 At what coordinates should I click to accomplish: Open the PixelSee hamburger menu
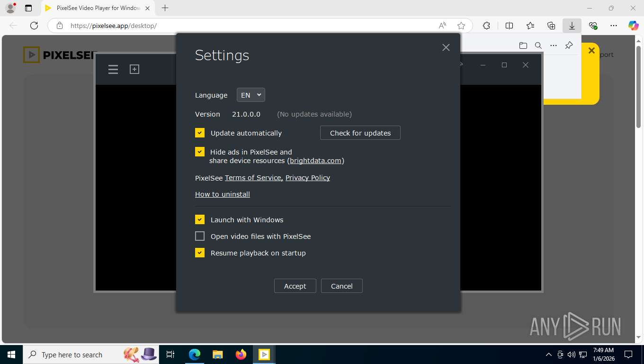[113, 70]
